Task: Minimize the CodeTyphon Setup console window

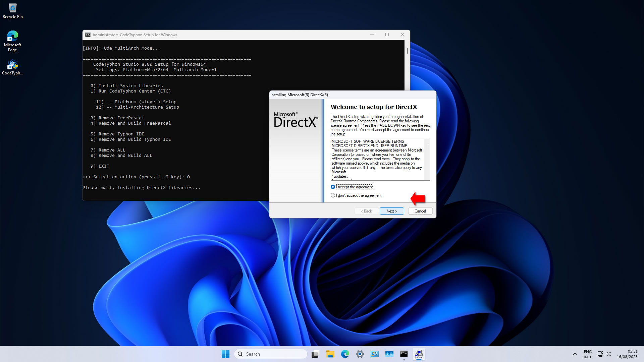Action: 372,35
